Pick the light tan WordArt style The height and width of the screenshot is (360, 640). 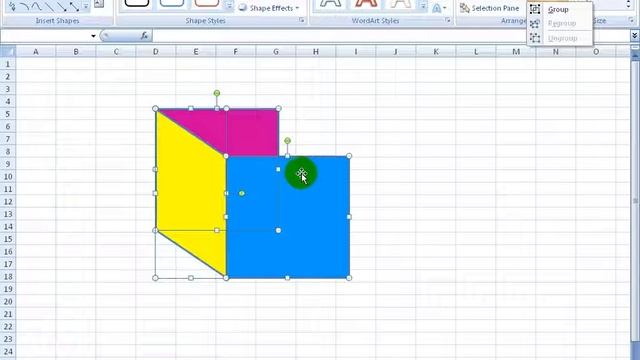click(x=400, y=4)
